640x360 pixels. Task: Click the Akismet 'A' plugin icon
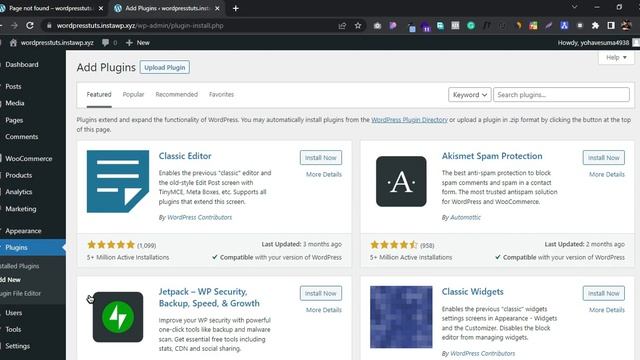[x=401, y=181]
